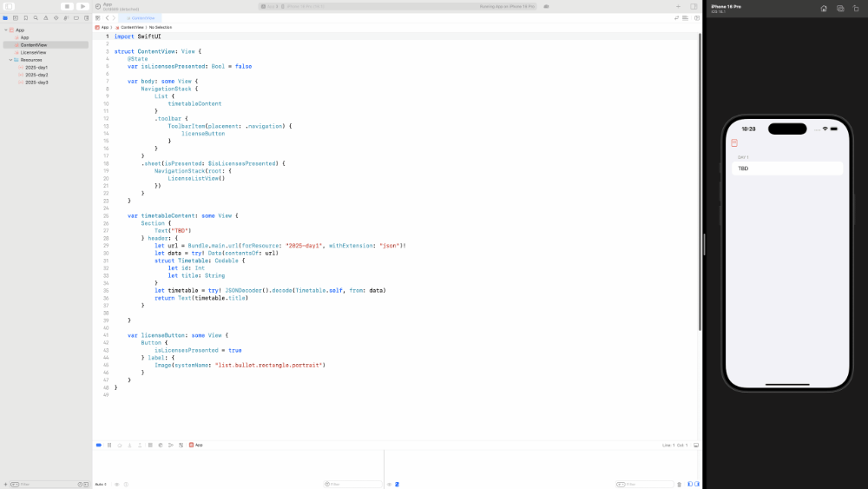
Task: Open the 2025-day3 resource file
Action: [36, 83]
